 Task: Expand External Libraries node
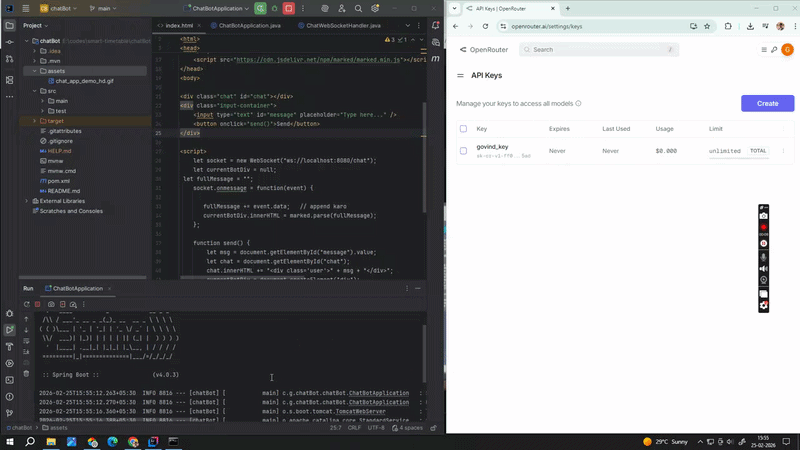pyautogui.click(x=27, y=201)
